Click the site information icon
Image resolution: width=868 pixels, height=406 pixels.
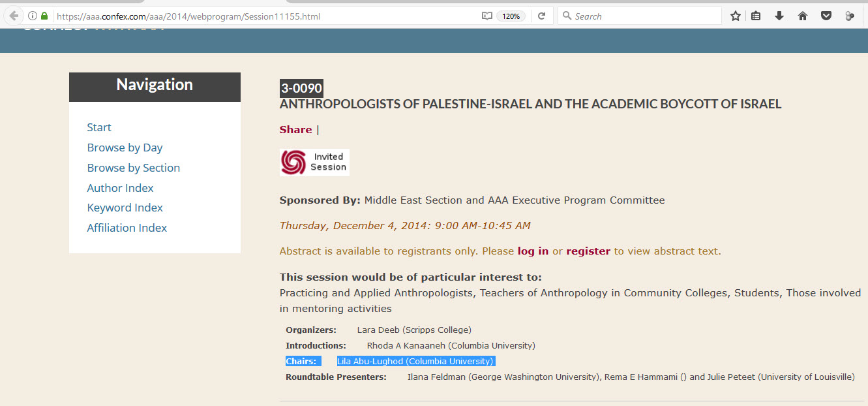point(31,15)
